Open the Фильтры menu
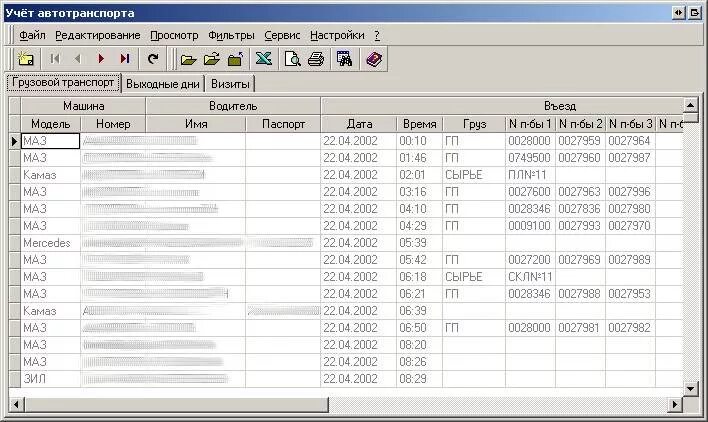This screenshot has width=708, height=422. (x=231, y=35)
